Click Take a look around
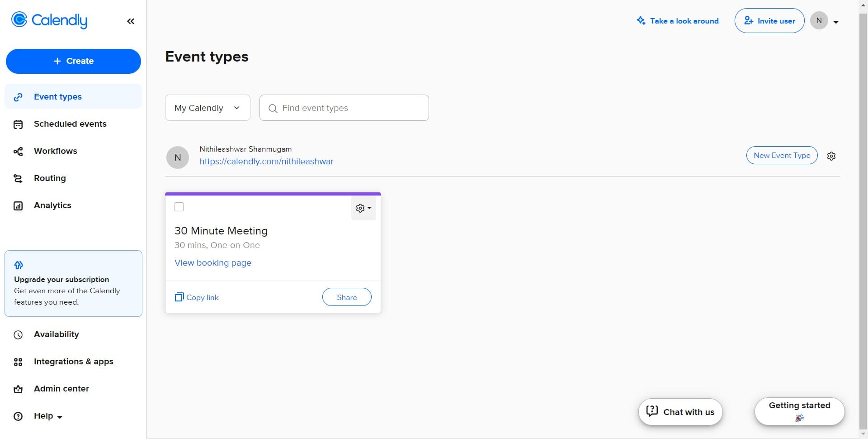Screen dimensions: 868x439 (x=677, y=21)
